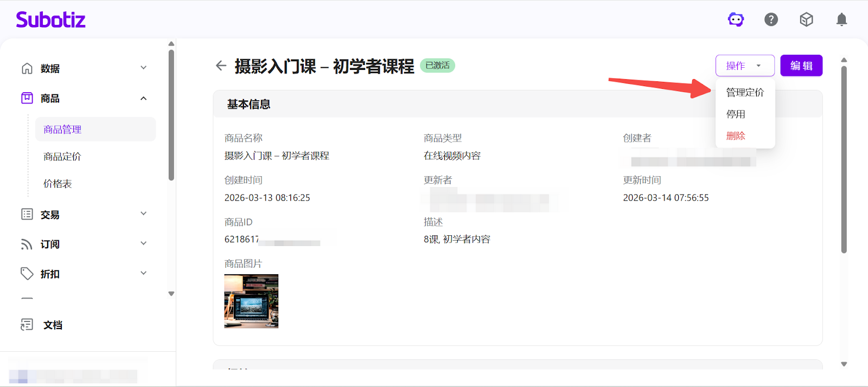Viewport: 868px width, 387px height.
Task: Open the AI assistant robot icon
Action: pyautogui.click(x=736, y=20)
